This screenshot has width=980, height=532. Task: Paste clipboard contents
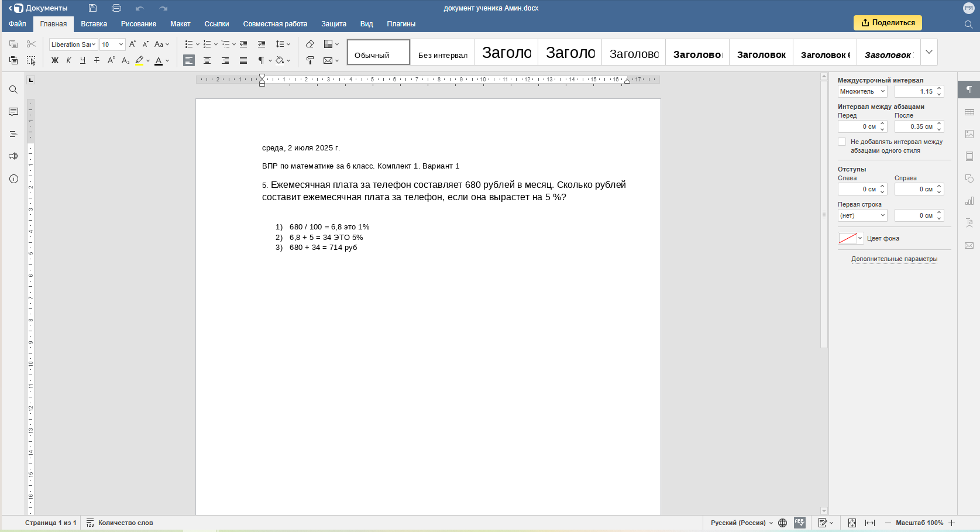(x=13, y=60)
